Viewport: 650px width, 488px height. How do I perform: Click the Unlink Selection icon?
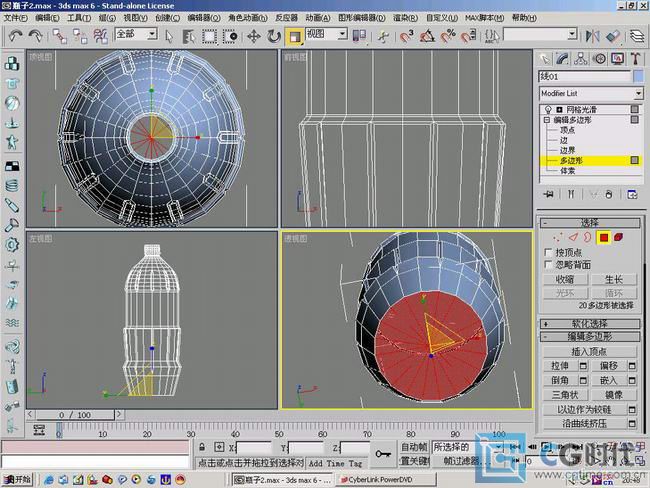(x=80, y=36)
